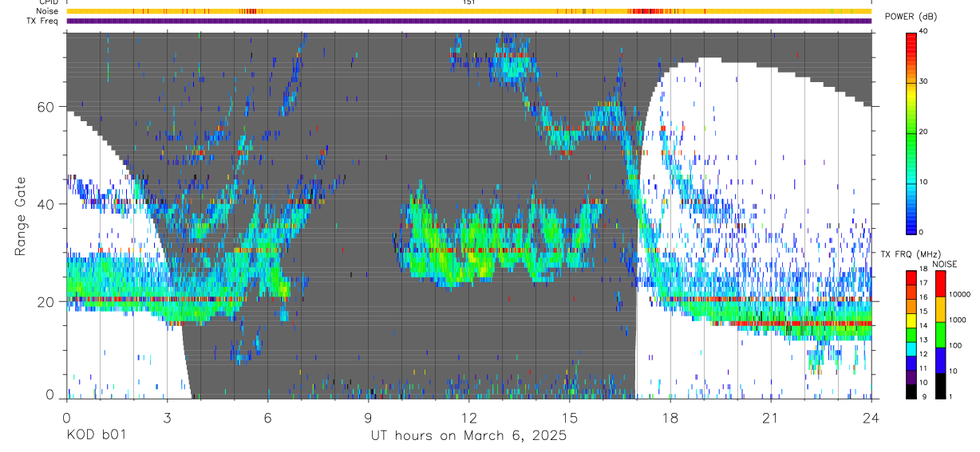Click the 'KOD b01' radar label
Image resolution: width=980 pixels, height=452 pixels.
coord(95,435)
